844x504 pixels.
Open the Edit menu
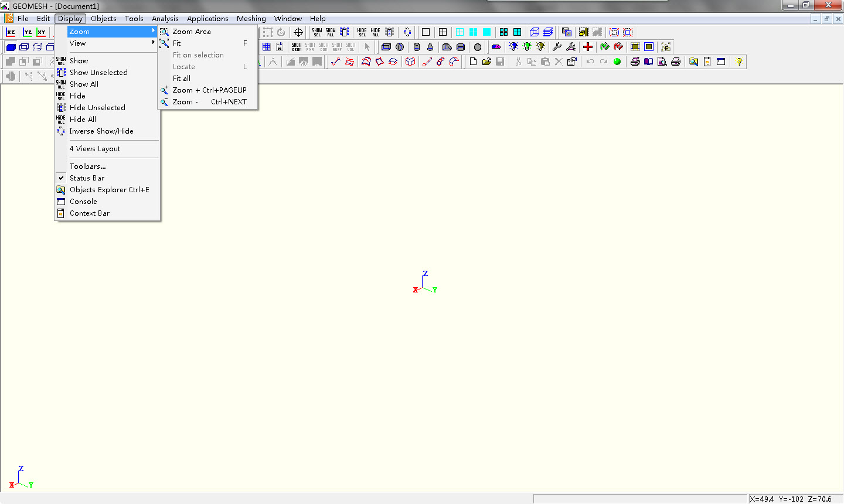click(43, 19)
